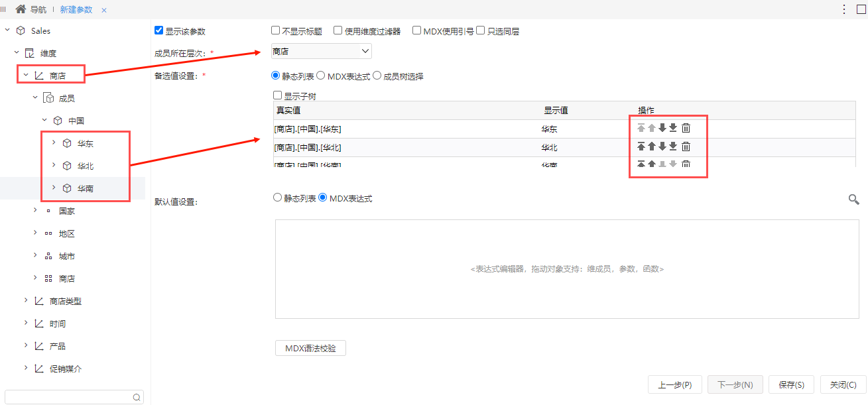The height and width of the screenshot is (405, 868).
Task: Switch to the 新建参数 tab
Action: pos(76,9)
